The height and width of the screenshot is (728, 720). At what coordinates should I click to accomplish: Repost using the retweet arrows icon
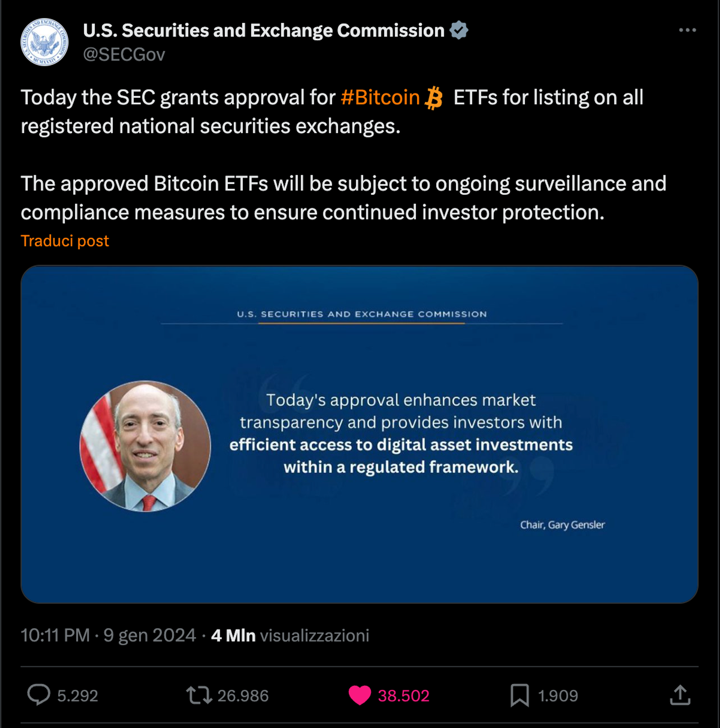pyautogui.click(x=199, y=695)
